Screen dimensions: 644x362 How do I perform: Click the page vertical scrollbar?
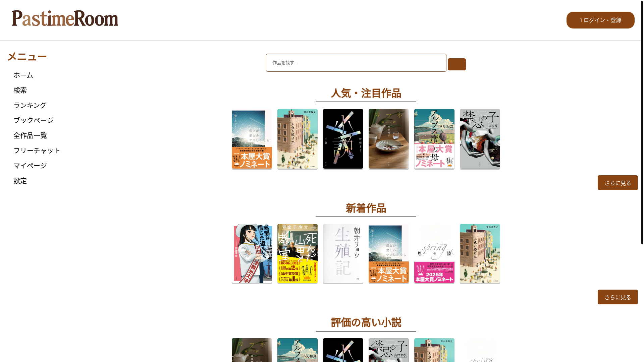[x=642, y=122]
